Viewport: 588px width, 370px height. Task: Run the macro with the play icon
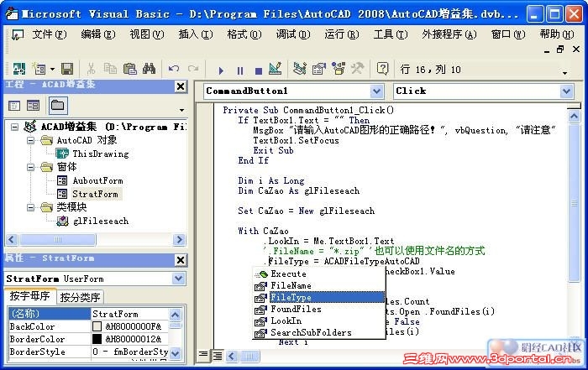pos(221,70)
